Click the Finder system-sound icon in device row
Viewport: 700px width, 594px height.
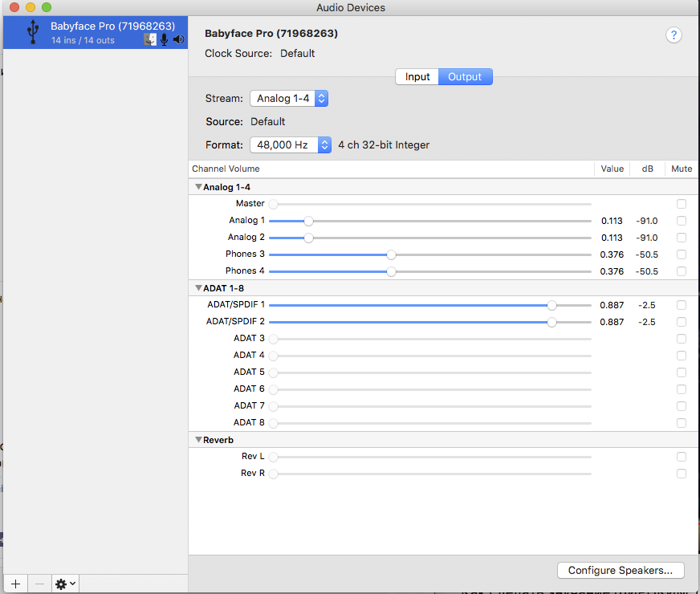pyautogui.click(x=150, y=39)
